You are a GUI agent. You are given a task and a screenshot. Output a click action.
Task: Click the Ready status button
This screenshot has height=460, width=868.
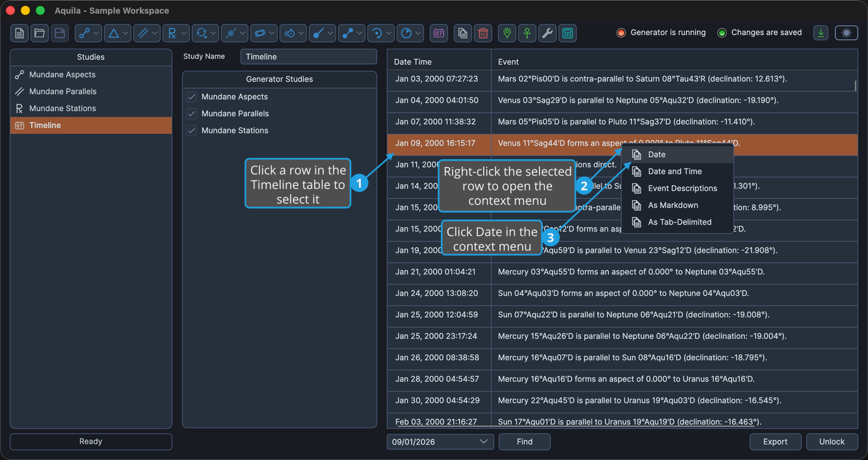[x=91, y=442]
